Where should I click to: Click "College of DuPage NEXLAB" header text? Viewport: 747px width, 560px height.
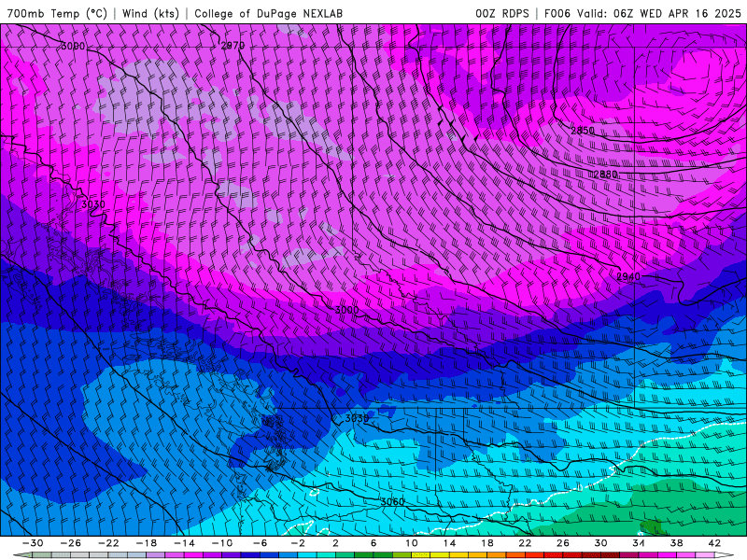click(x=268, y=13)
